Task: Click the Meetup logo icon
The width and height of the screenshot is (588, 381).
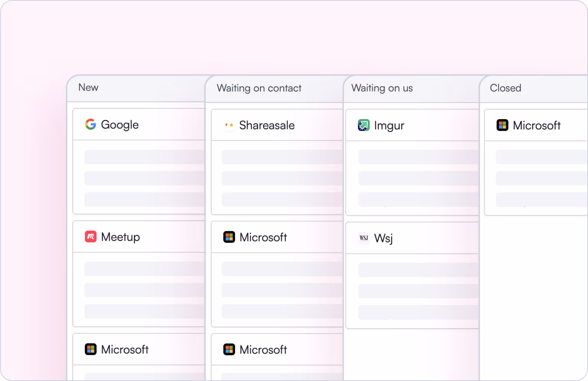Action: pos(91,237)
